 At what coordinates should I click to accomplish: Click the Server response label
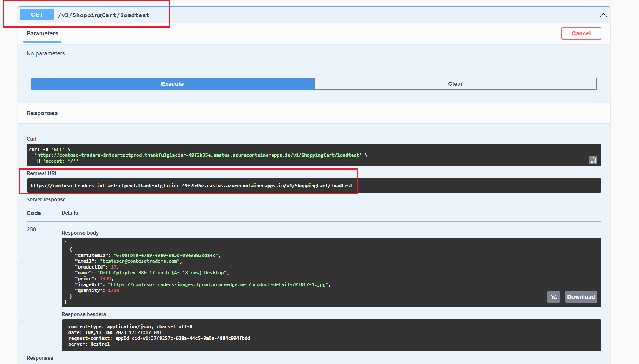(46, 200)
